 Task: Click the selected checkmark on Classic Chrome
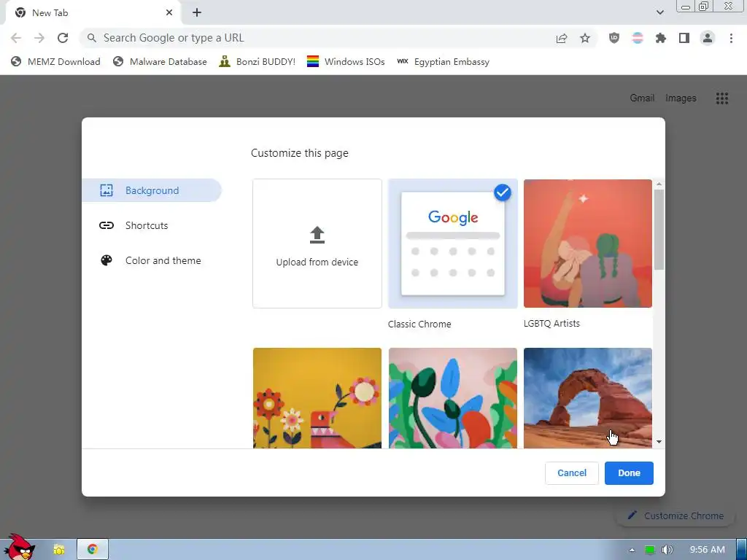tap(502, 192)
